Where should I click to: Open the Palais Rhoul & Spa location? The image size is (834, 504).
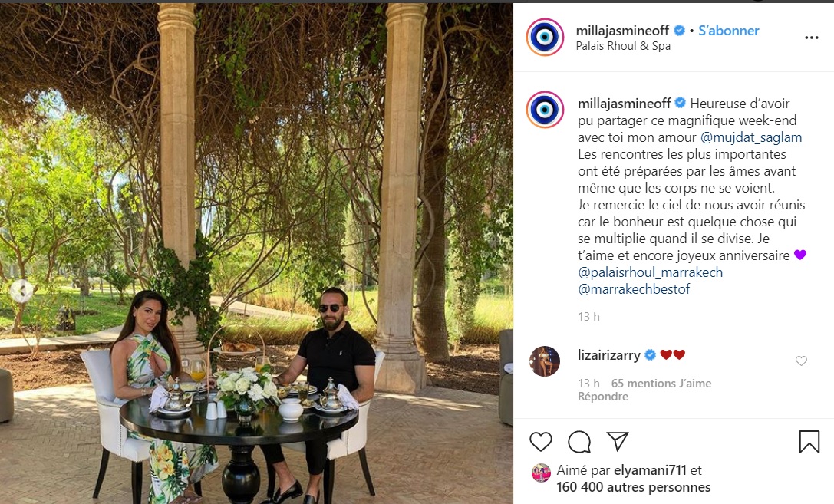tap(623, 46)
